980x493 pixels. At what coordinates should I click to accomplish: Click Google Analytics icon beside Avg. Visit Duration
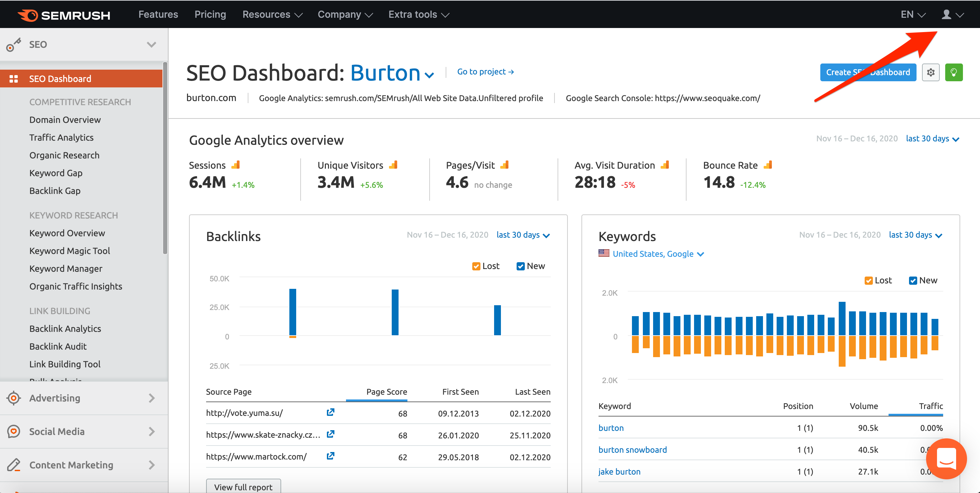point(665,165)
